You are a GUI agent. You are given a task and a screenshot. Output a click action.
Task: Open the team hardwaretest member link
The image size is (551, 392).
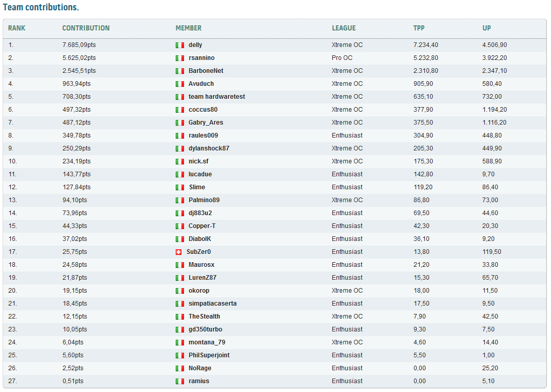coord(217,97)
